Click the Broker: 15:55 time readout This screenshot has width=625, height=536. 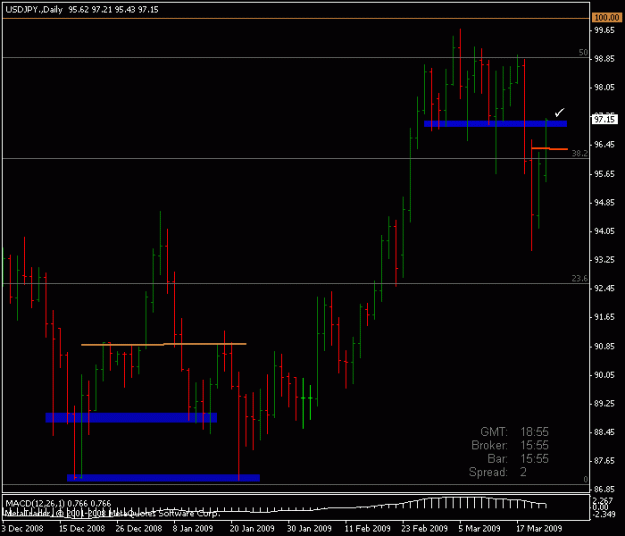tap(510, 445)
